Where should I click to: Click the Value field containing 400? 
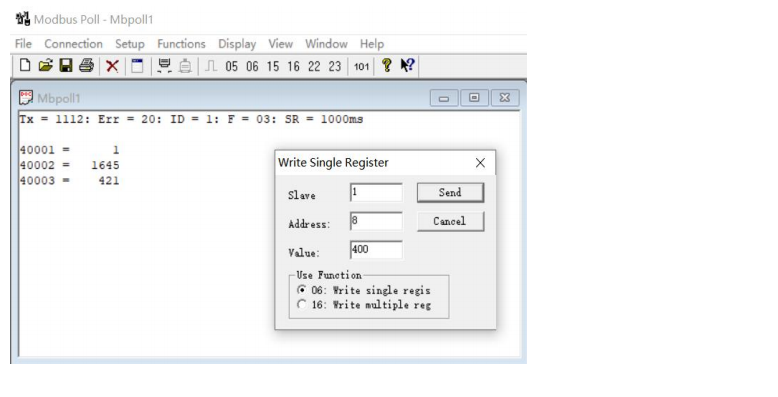point(376,250)
